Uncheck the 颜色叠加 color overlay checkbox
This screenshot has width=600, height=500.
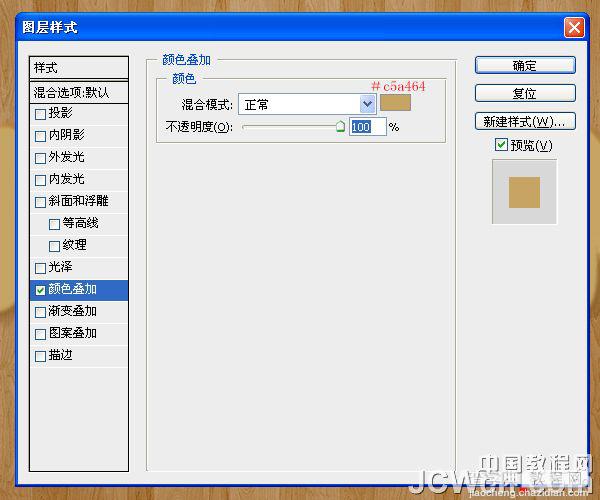click(40, 290)
